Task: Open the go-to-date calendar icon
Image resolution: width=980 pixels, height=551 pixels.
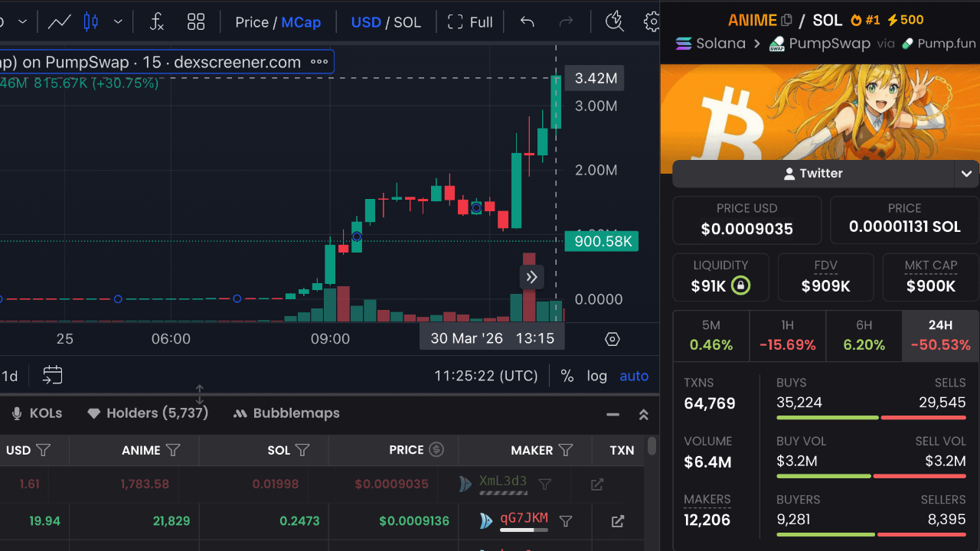Action: click(53, 375)
